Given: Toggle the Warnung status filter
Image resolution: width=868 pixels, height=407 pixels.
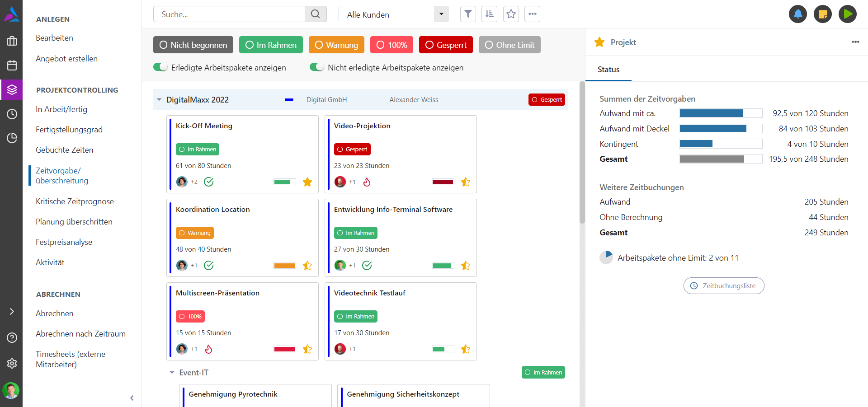Looking at the screenshot, I should (x=336, y=45).
